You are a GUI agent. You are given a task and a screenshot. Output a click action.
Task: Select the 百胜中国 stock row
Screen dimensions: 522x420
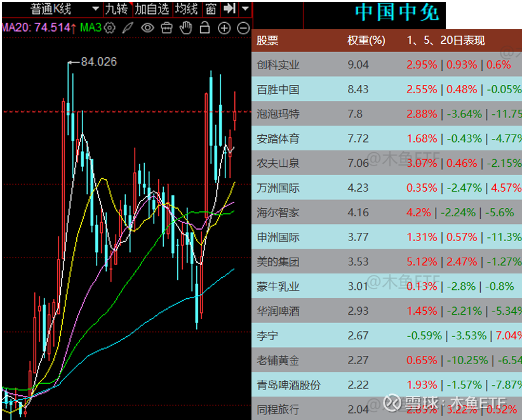(387, 89)
